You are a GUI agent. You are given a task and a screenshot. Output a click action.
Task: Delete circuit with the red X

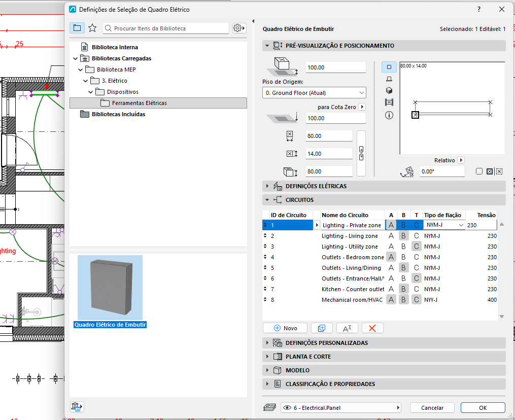372,328
